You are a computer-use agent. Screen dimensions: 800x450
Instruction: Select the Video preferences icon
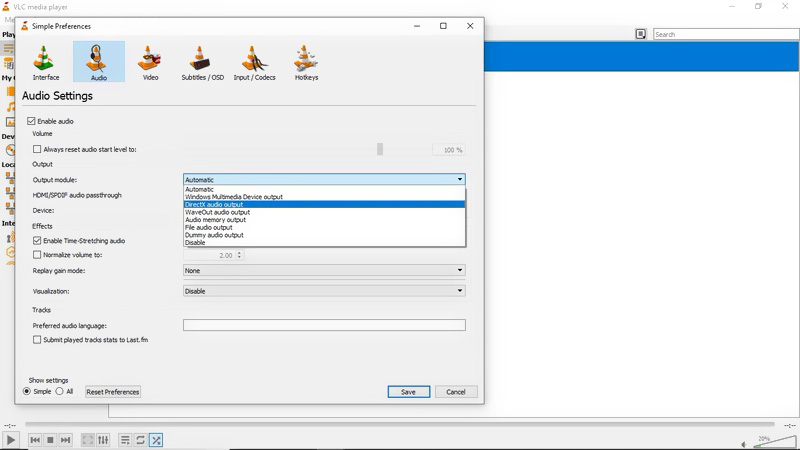tap(150, 62)
